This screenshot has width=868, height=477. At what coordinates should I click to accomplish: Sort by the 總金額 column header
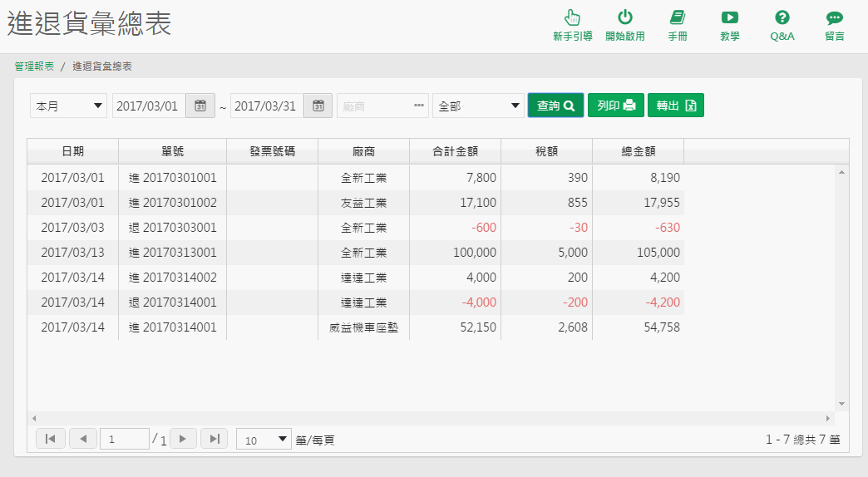(639, 151)
